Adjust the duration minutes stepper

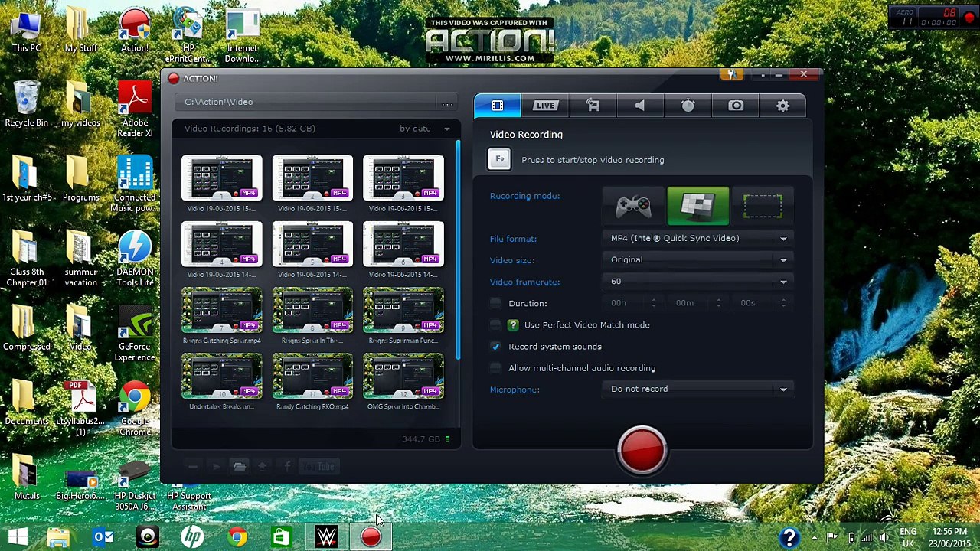[718, 303]
